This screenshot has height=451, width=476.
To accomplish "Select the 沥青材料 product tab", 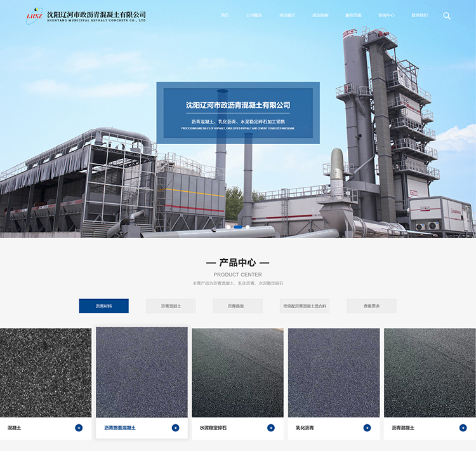I will (103, 306).
